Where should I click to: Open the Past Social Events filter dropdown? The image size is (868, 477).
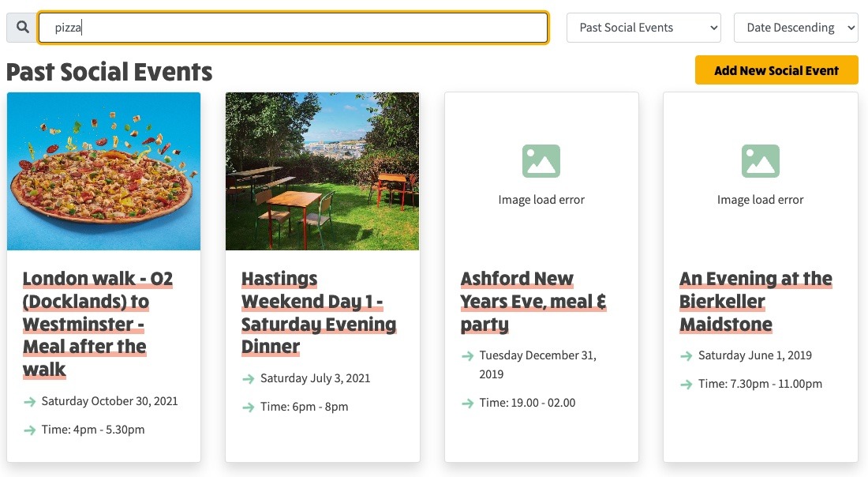tap(643, 28)
